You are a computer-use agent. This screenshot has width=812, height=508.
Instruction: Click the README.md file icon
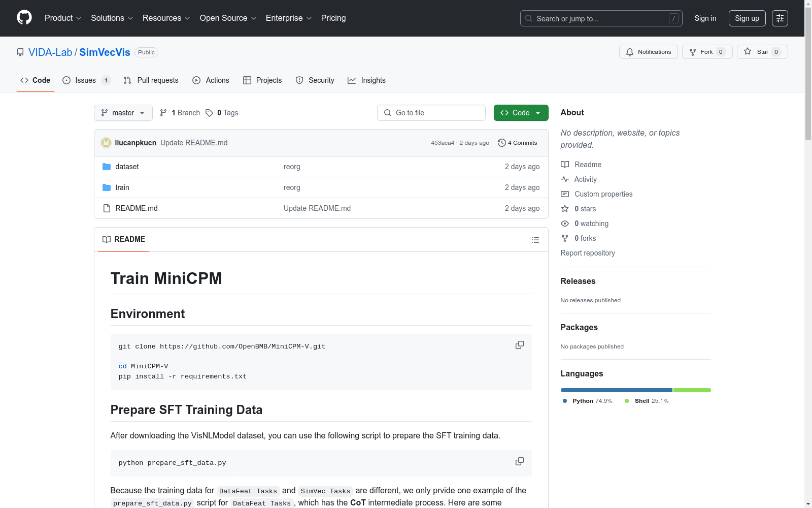(107, 208)
